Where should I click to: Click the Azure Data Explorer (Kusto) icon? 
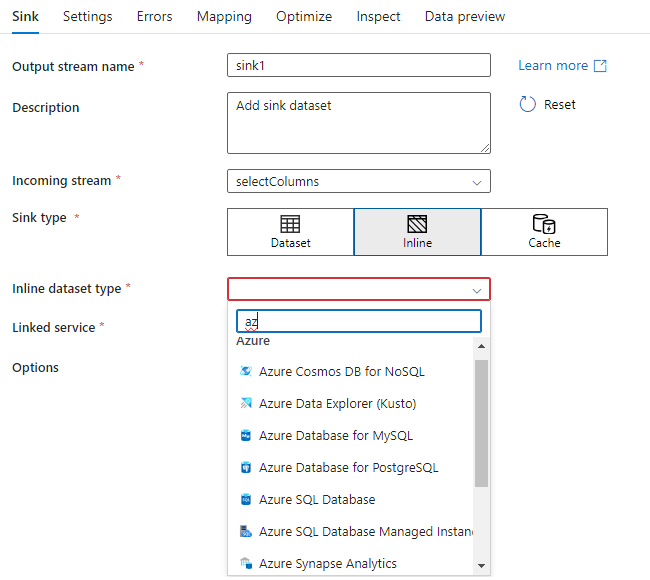tap(246, 404)
